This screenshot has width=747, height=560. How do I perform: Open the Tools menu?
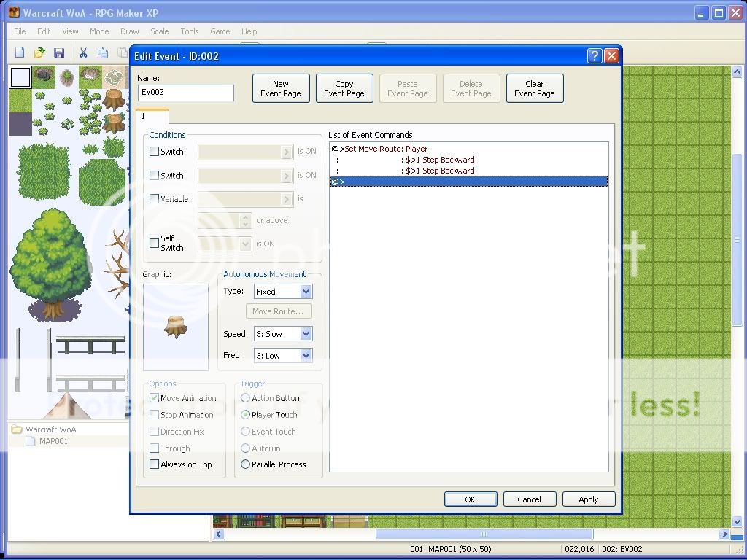tap(189, 31)
